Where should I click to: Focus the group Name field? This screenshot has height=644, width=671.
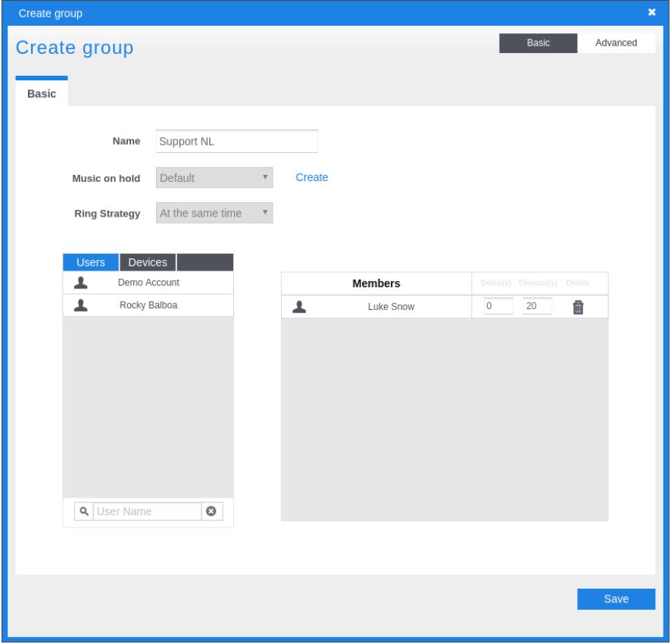tap(236, 142)
